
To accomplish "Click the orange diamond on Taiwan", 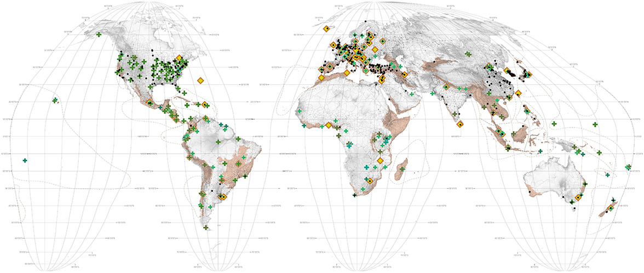I will (518, 94).
